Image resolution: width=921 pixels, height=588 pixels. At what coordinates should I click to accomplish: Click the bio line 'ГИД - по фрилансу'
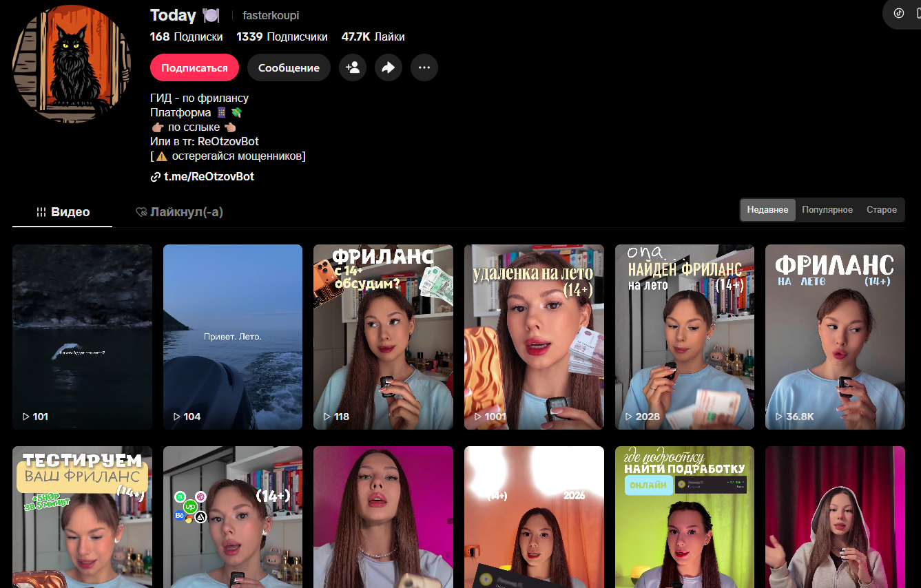[199, 98]
